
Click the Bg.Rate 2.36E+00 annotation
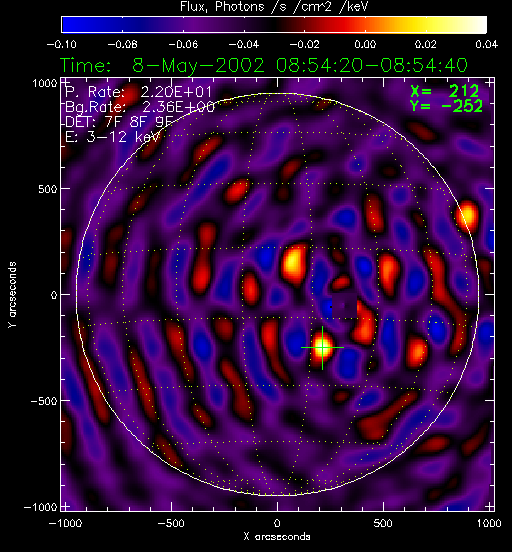[140, 107]
